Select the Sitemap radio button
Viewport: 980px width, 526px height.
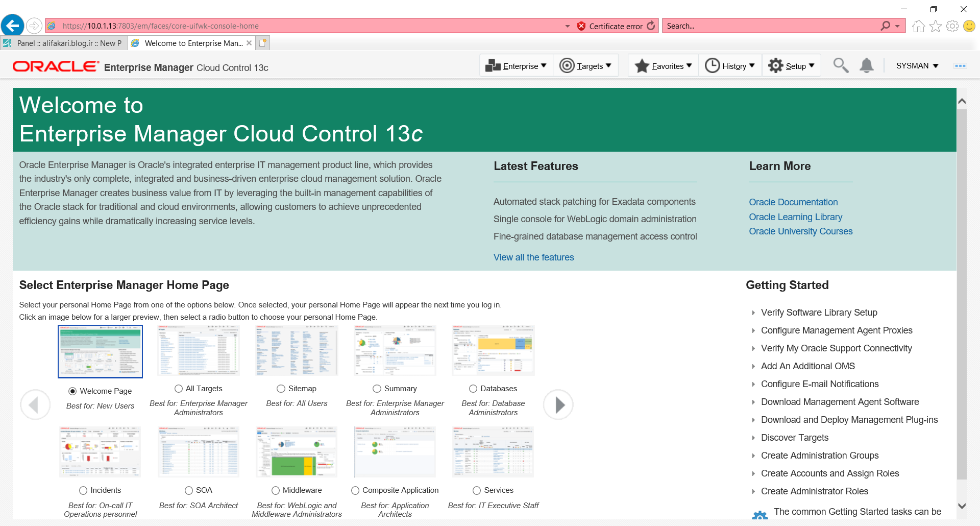tap(281, 389)
